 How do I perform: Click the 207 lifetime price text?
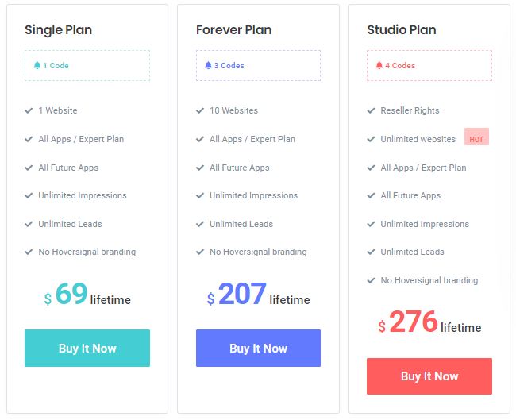258,294
